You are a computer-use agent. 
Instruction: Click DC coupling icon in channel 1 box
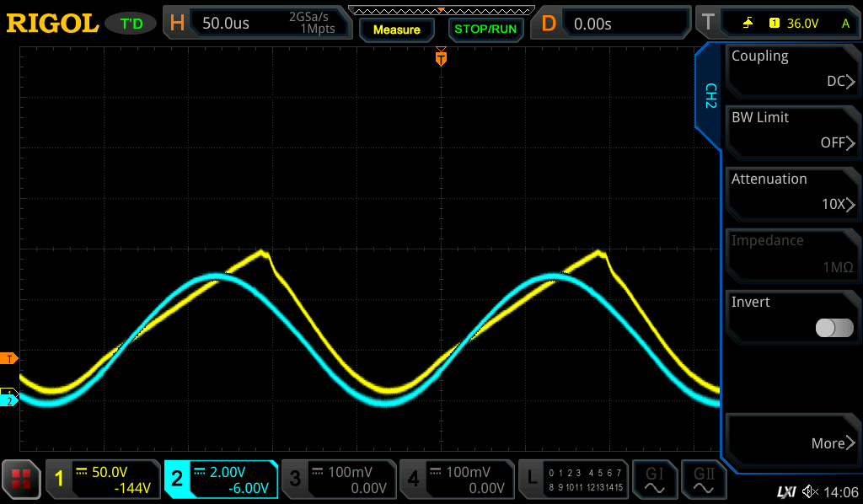click(82, 471)
